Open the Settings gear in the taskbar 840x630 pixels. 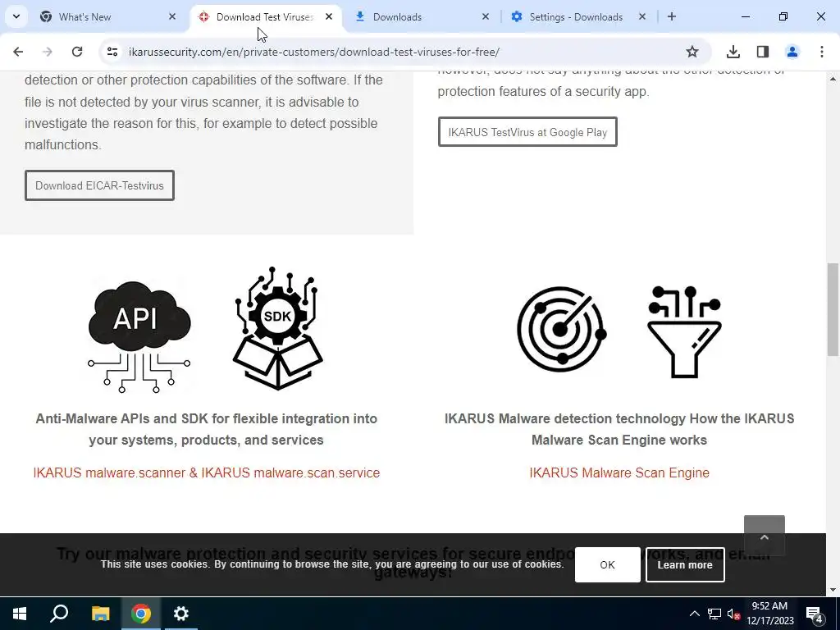click(x=181, y=614)
